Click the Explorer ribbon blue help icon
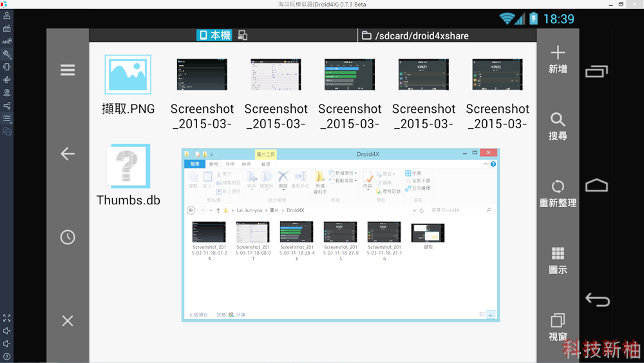The height and width of the screenshot is (363, 644). tap(493, 164)
